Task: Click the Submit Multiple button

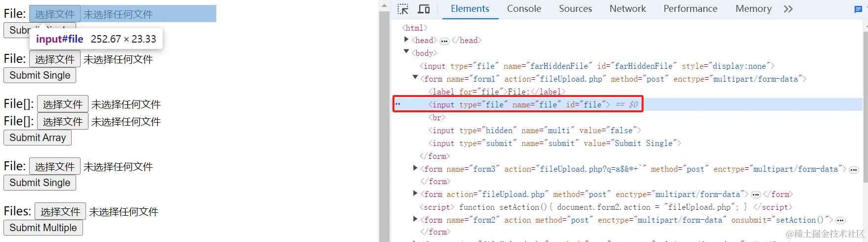Action: coord(43,228)
